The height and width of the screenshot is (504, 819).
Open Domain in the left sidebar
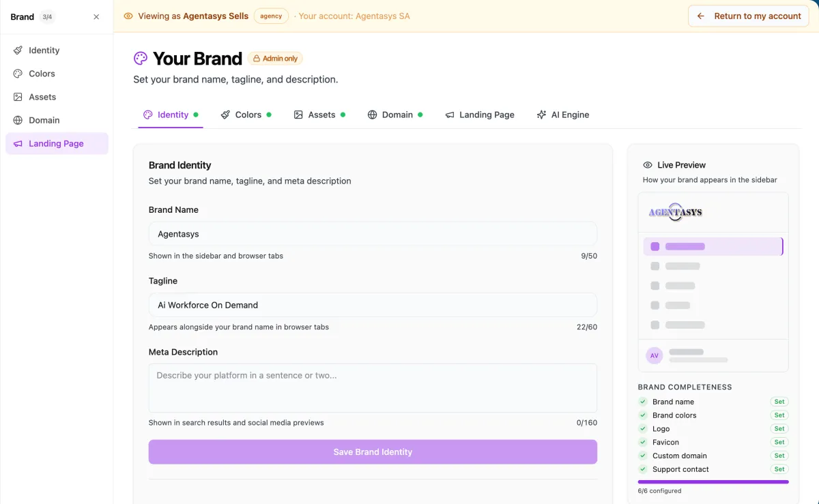tap(57, 120)
